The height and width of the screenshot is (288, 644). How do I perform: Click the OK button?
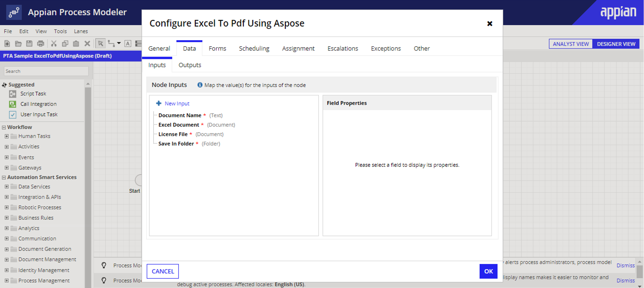tap(488, 271)
